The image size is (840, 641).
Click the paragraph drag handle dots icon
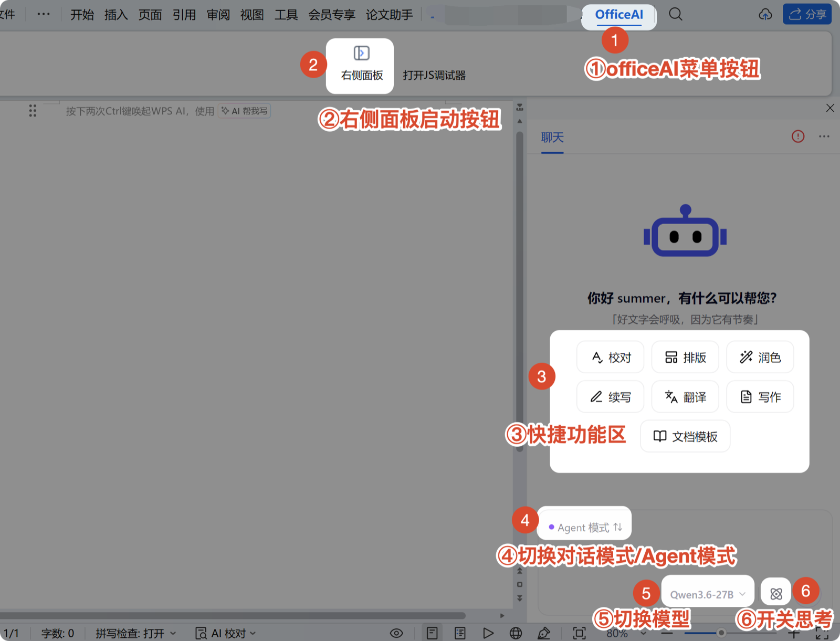click(x=33, y=110)
